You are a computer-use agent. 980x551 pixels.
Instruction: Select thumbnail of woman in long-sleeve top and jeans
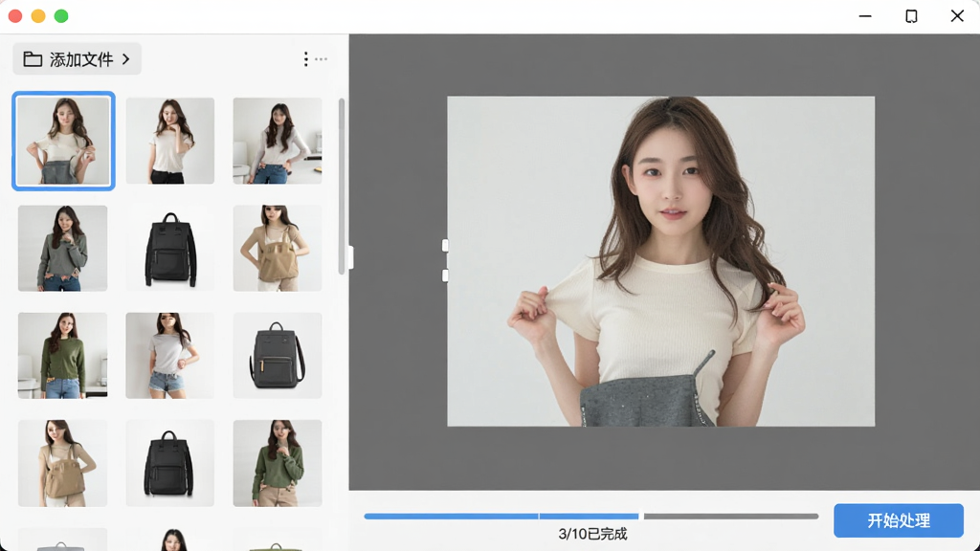[278, 141]
